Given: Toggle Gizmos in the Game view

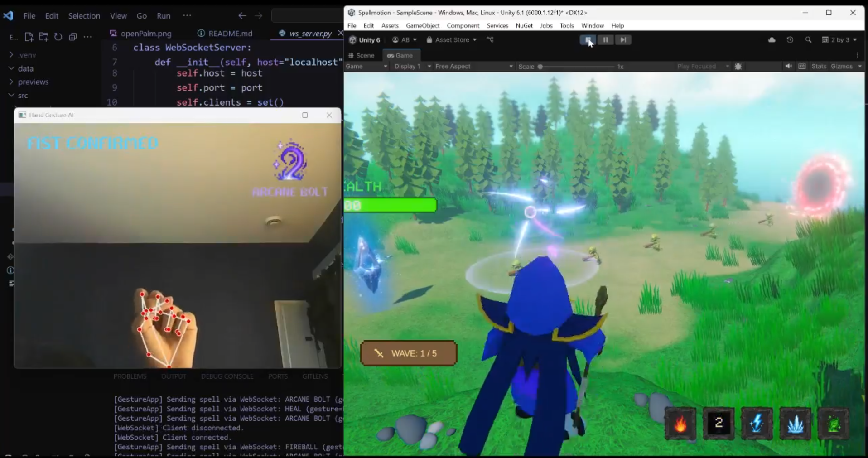Looking at the screenshot, I should click(x=842, y=66).
